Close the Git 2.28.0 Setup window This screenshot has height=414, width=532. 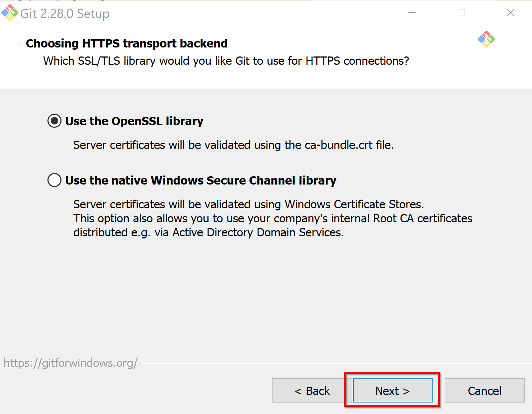tap(510, 13)
